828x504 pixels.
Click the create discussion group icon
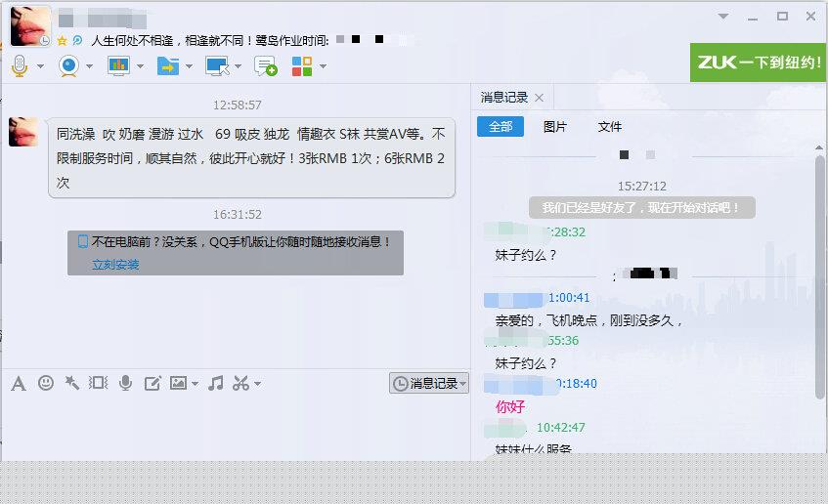click(265, 65)
